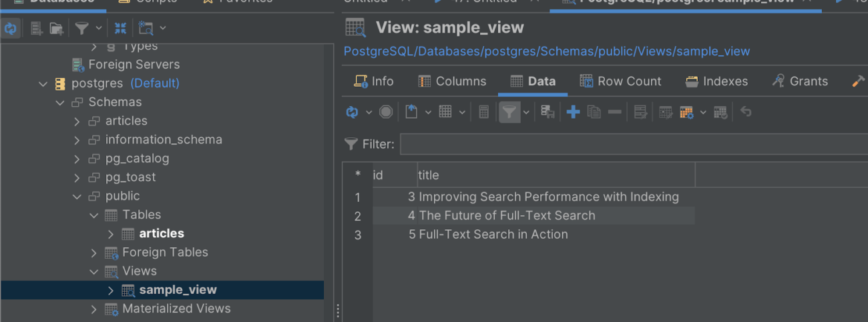
Task: Click the minus delete row icon
Action: click(615, 112)
